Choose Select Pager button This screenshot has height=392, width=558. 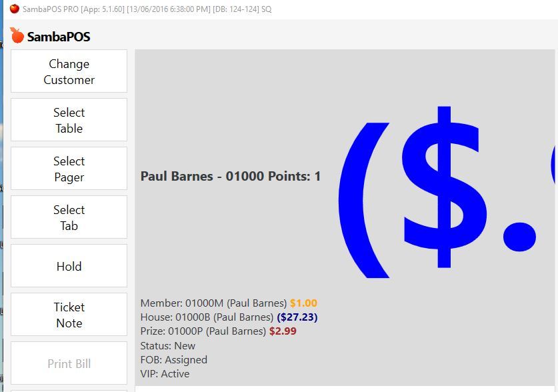(x=69, y=169)
